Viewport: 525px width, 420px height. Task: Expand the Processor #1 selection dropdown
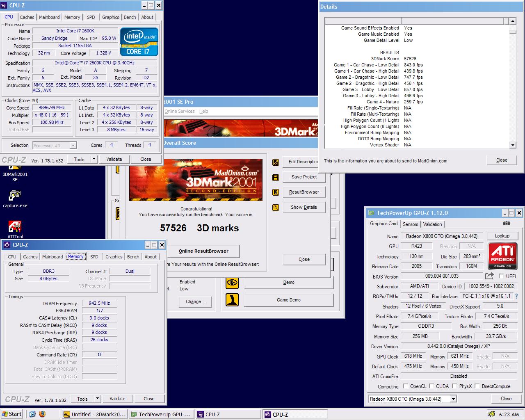pyautogui.click(x=73, y=145)
